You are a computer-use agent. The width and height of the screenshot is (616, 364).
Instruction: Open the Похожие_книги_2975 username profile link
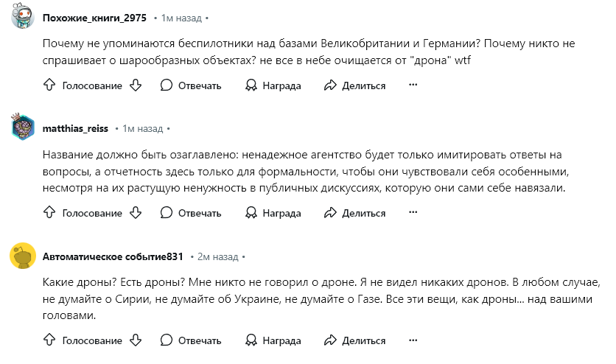[94, 18]
